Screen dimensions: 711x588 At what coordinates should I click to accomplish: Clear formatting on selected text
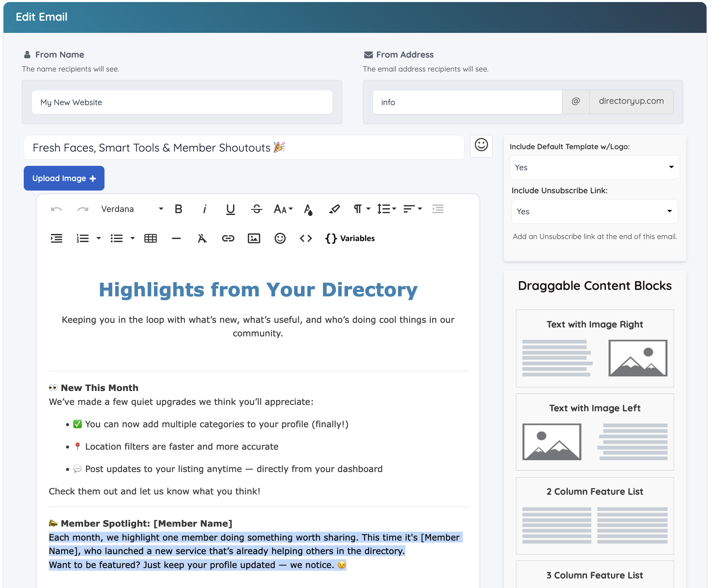202,238
